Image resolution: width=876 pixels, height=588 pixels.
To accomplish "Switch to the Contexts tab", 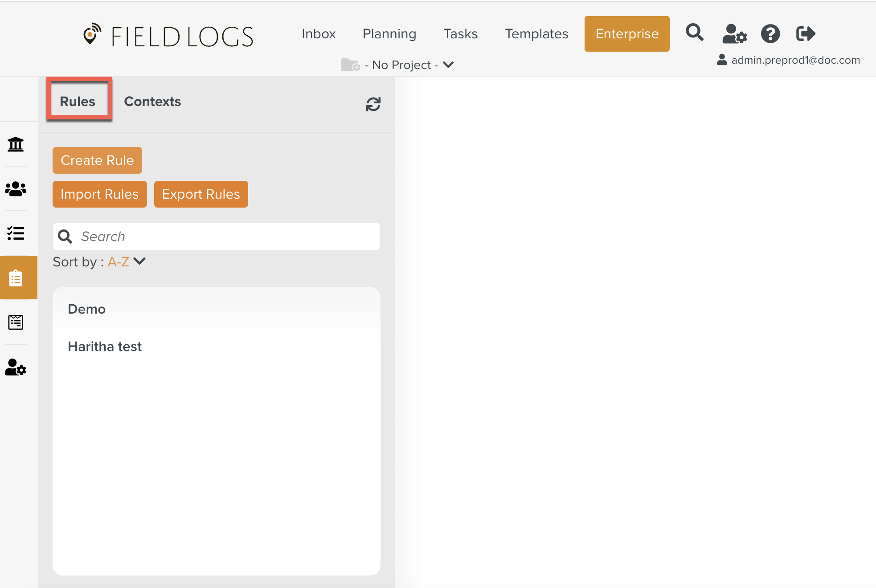I will tap(152, 102).
